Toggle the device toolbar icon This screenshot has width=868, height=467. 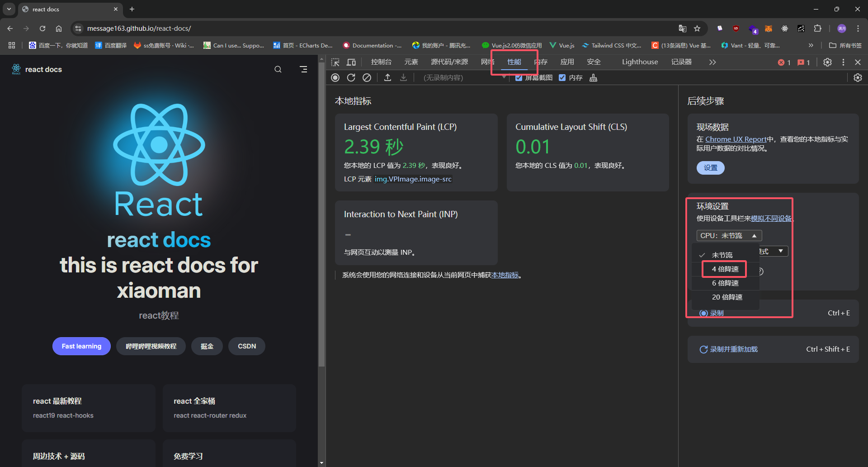point(351,62)
